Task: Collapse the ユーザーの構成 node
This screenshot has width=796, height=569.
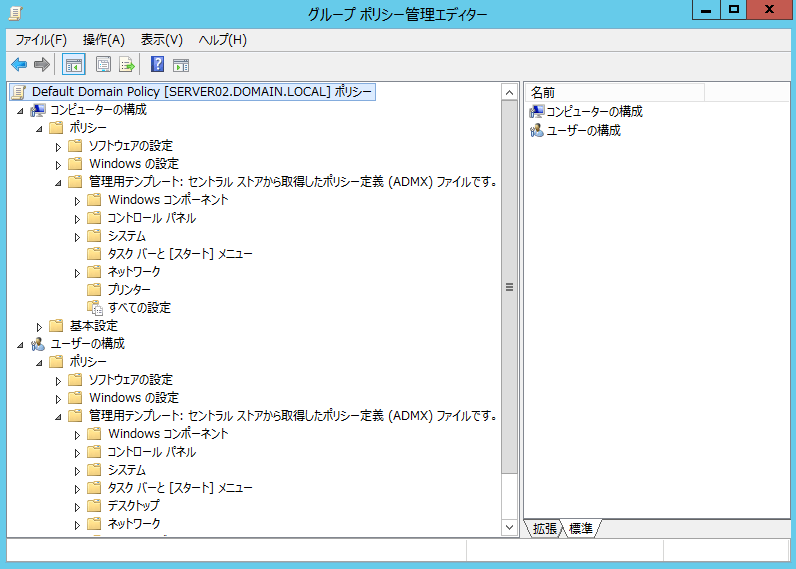Action: coord(20,345)
